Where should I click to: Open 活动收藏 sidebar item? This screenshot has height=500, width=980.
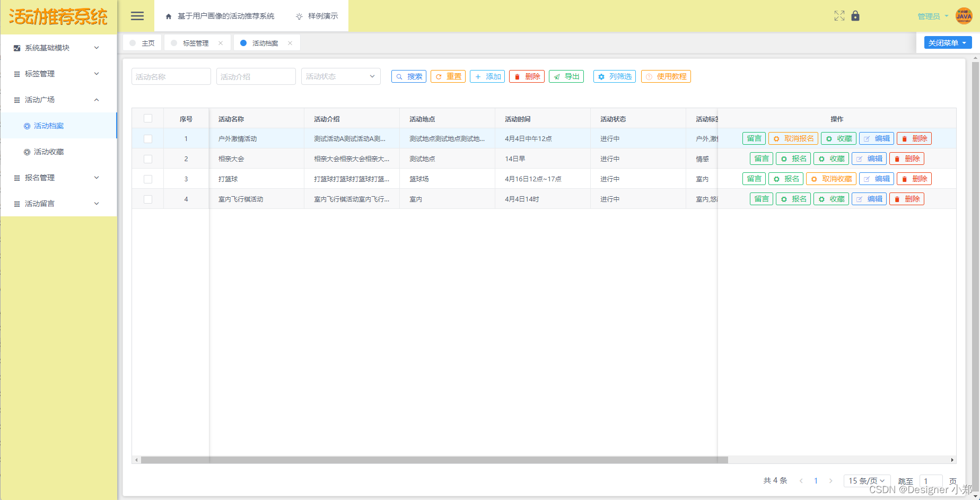[x=58, y=152]
